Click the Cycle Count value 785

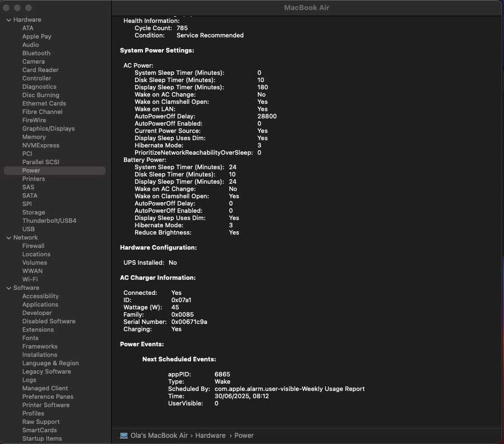point(182,28)
